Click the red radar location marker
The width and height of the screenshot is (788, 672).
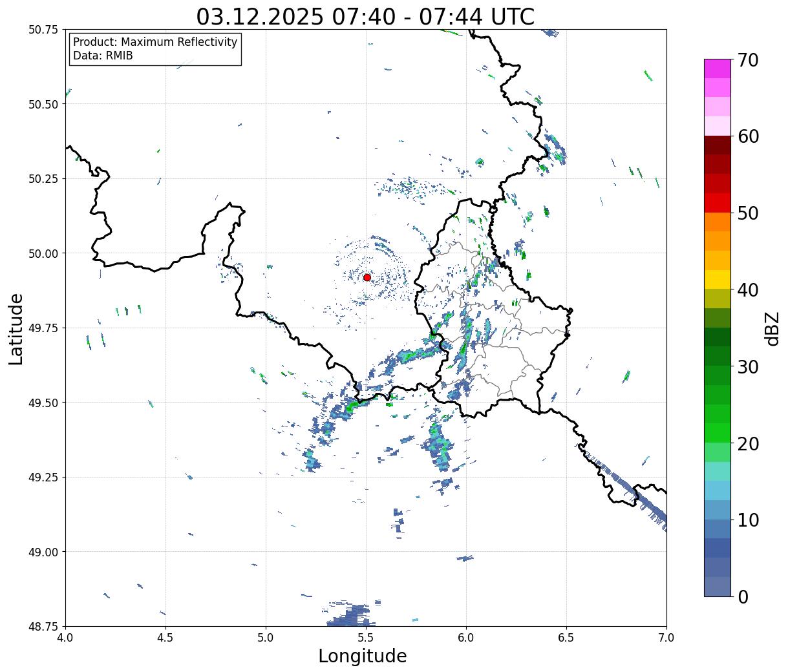[367, 277]
